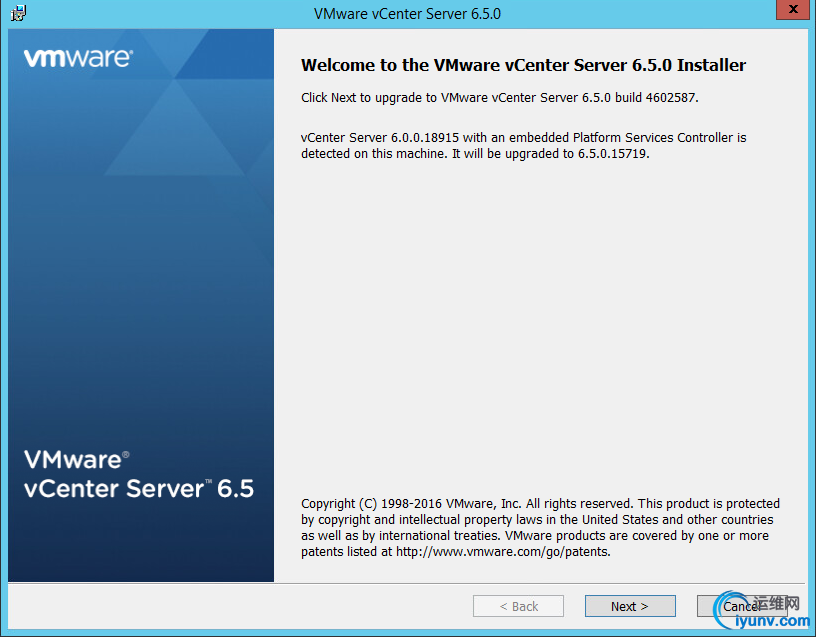Click the 6.0.0.18915 detected version text
The width and height of the screenshot is (816, 637).
coord(425,137)
